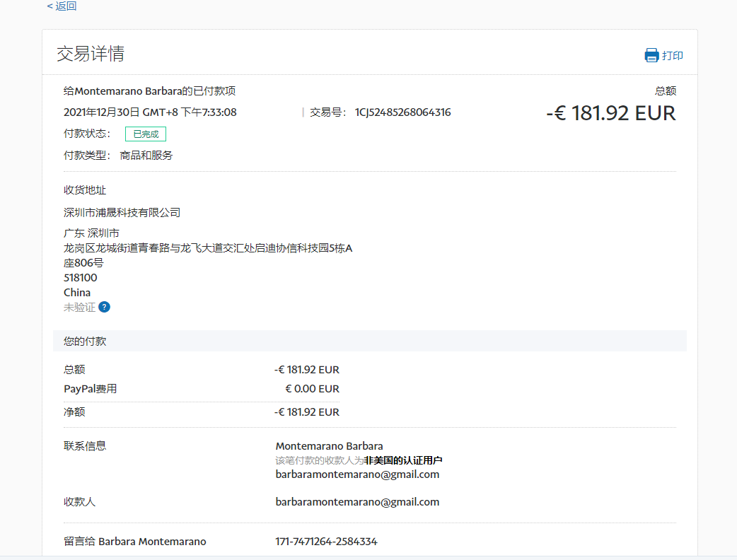737x560 pixels.
Task: Click the email under 联系信息
Action: pos(357,474)
